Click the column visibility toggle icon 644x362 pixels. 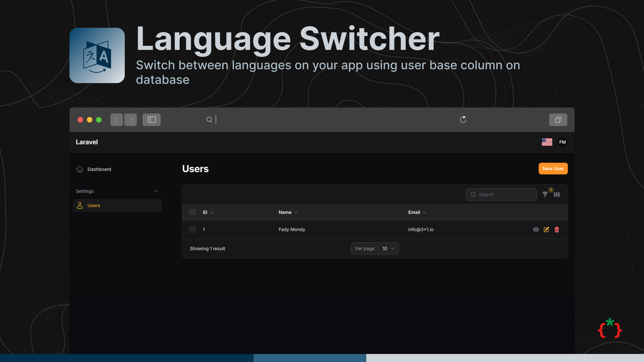pos(557,195)
